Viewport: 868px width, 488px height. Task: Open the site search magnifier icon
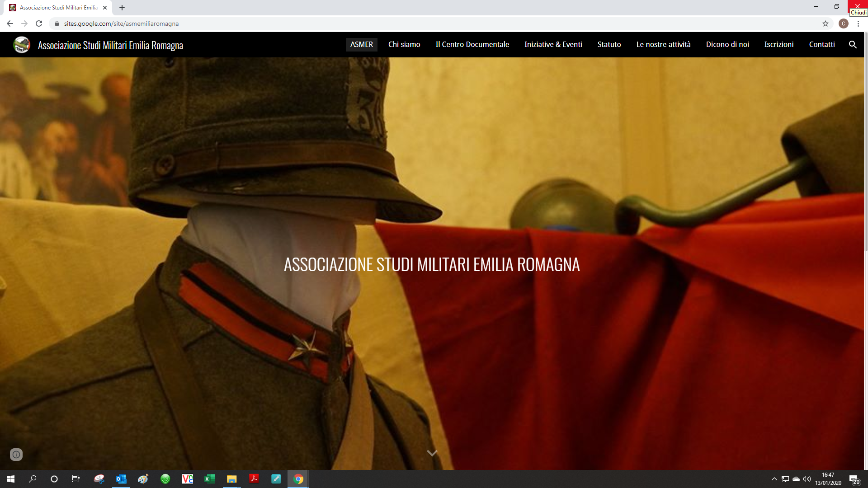tap(853, 44)
